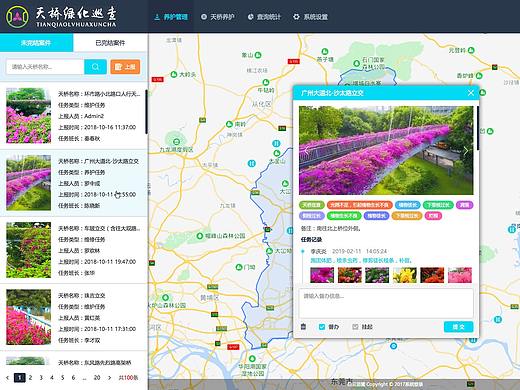
Task: Open the Admin2 case thumbnail
Action: pyautogui.click(x=29, y=115)
